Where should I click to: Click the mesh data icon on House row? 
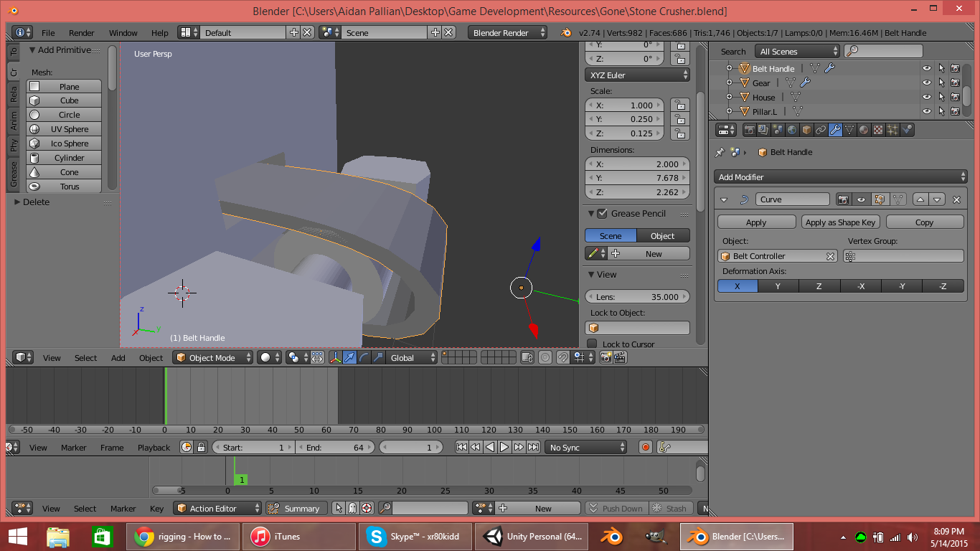click(x=796, y=98)
